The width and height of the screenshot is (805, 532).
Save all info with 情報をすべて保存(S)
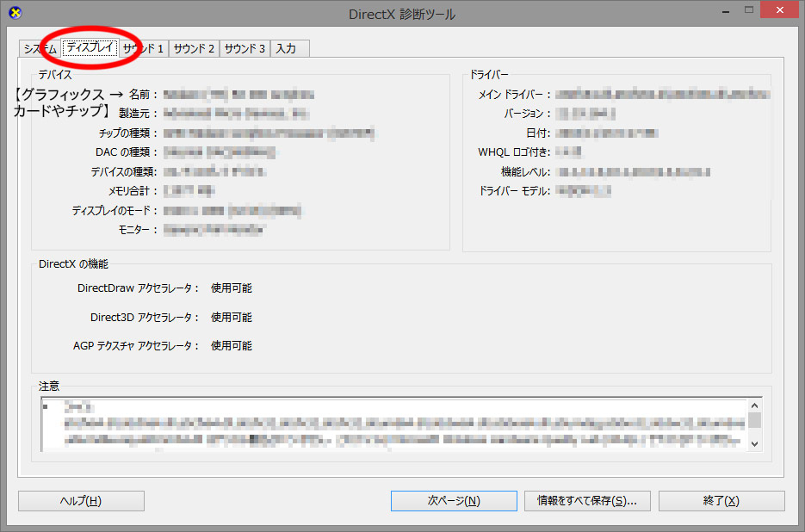click(x=587, y=501)
